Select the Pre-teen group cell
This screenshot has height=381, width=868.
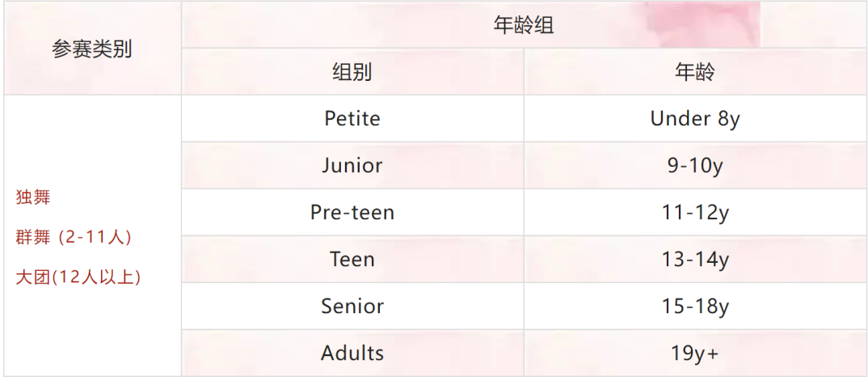pos(352,213)
